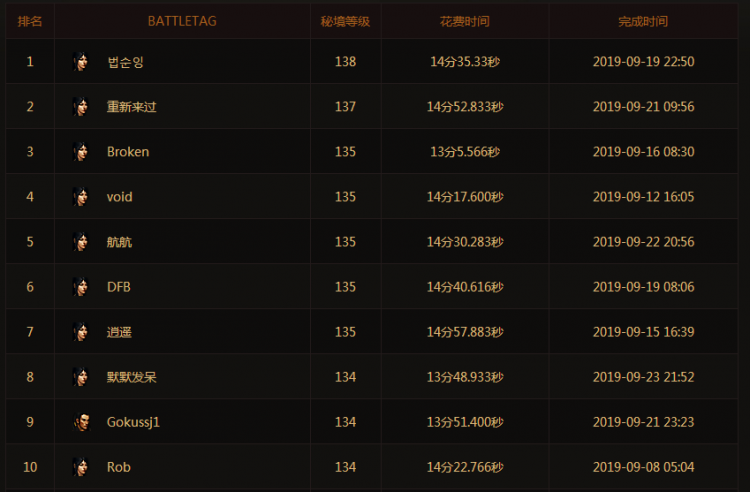Select completion time 2019-09-08 05:04 cell

tap(643, 467)
